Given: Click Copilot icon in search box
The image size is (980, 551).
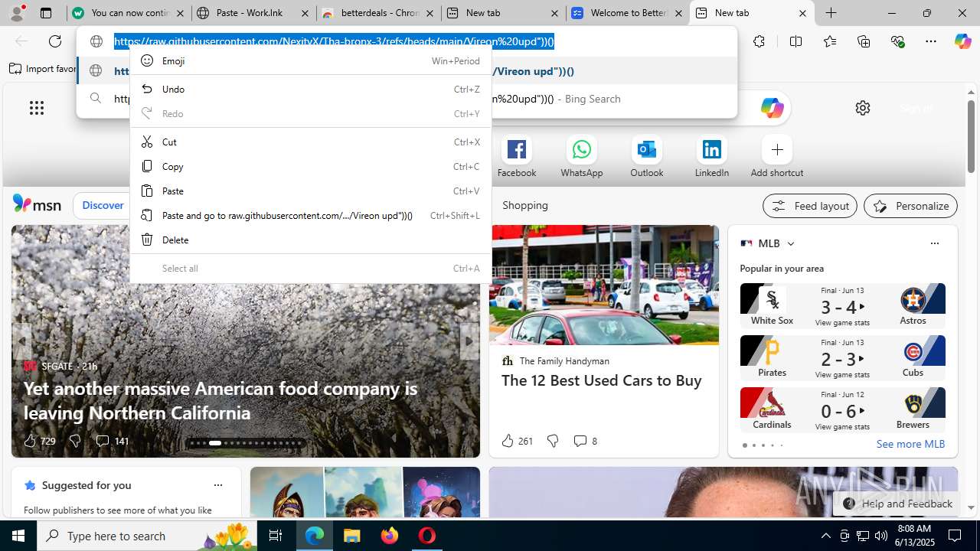Looking at the screenshot, I should 772,108.
